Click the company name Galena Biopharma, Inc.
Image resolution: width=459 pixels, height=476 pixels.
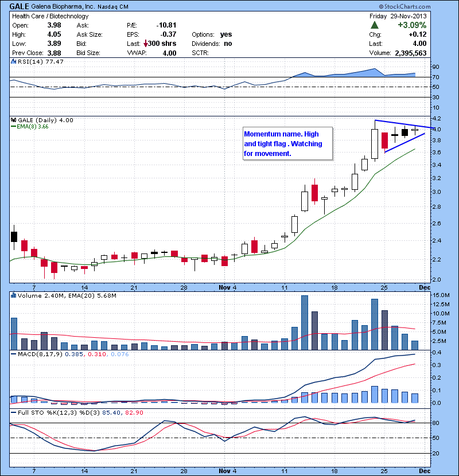63,7
